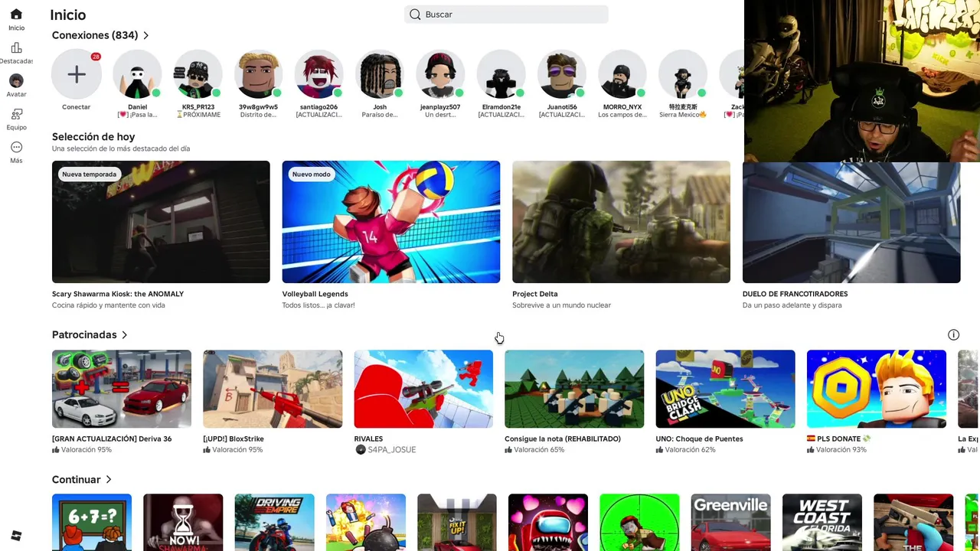Open Juanoti56 avatar in connections
Image resolution: width=980 pixels, height=551 pixels.
[561, 74]
